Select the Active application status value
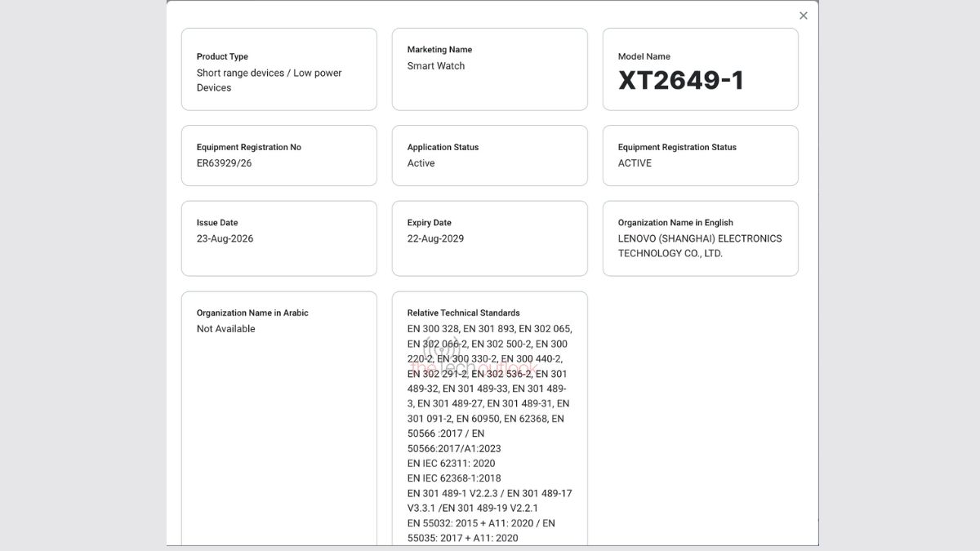This screenshot has width=980, height=551. click(421, 163)
